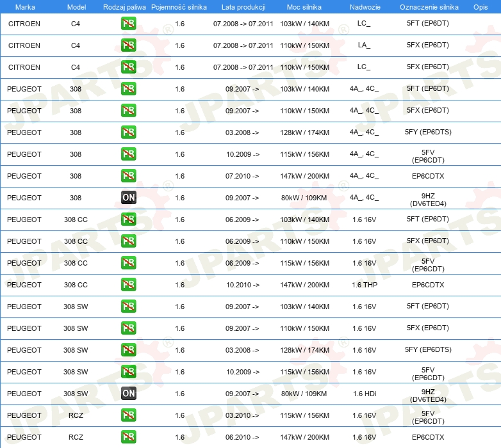
Task: Click the PB icon in the 308 SW 10.2009 row
Action: click(128, 372)
